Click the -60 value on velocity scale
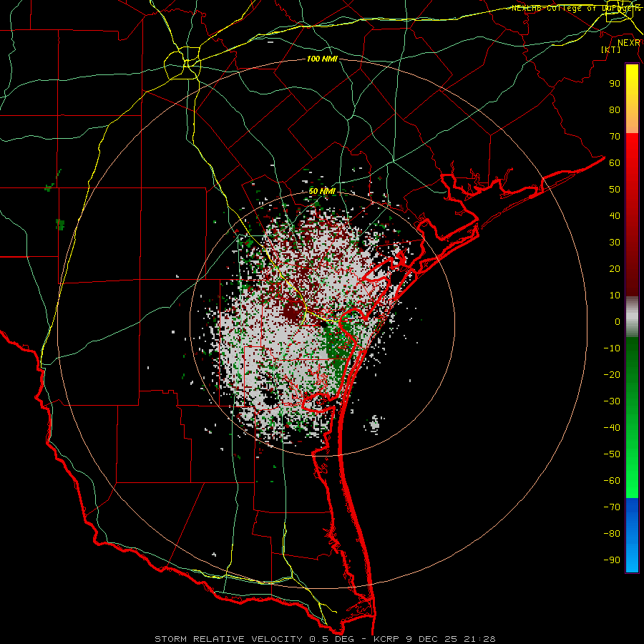The image size is (644, 644). (x=612, y=481)
